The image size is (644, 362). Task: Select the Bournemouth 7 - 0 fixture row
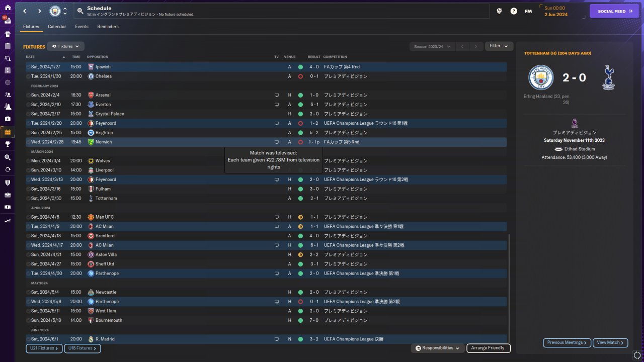266,320
